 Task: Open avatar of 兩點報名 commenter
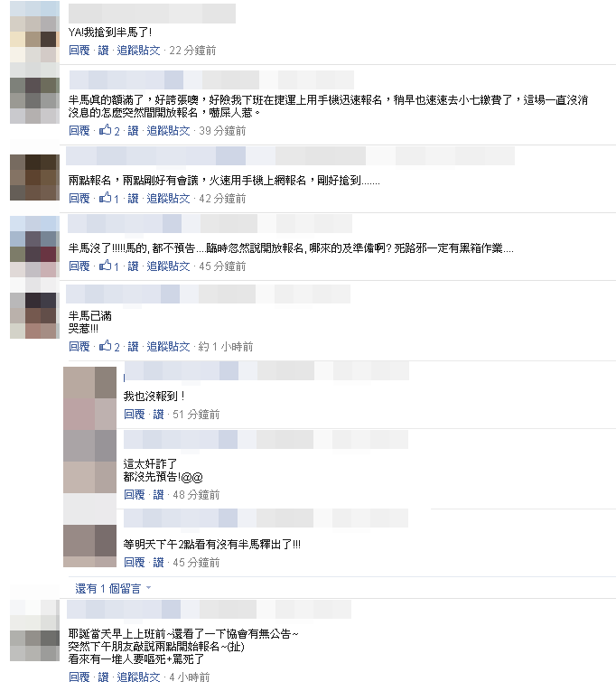tap(35, 177)
